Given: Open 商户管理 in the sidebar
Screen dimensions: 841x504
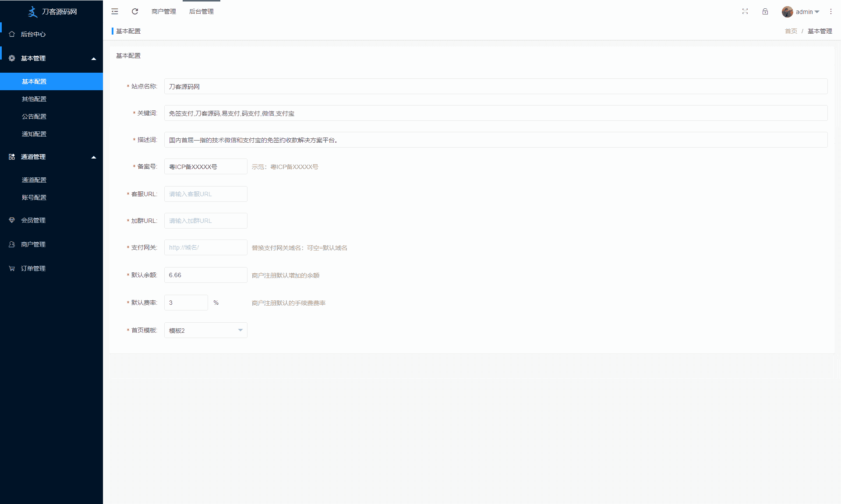Looking at the screenshot, I should (33, 244).
